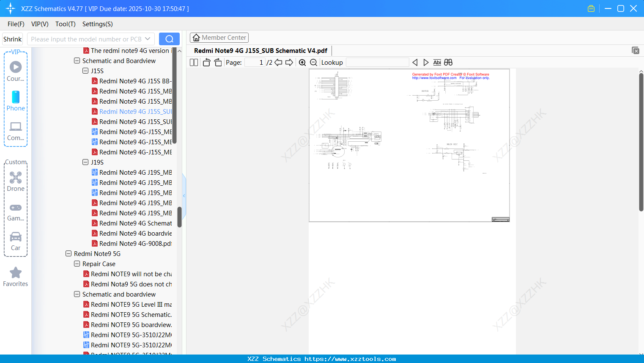Image resolution: width=644 pixels, height=363 pixels.
Task: Rotate the schematic page clockwise
Action: [217, 62]
